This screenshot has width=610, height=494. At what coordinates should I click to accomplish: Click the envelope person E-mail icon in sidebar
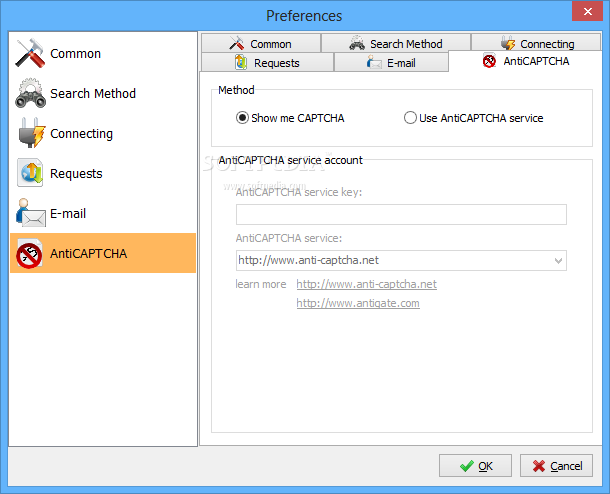click(x=31, y=213)
